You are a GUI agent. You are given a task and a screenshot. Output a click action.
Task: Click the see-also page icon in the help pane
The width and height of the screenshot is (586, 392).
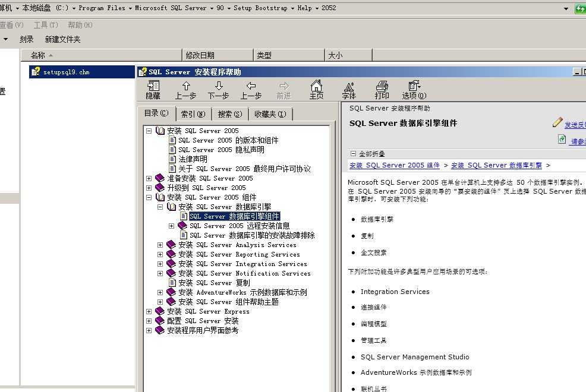[x=562, y=139]
